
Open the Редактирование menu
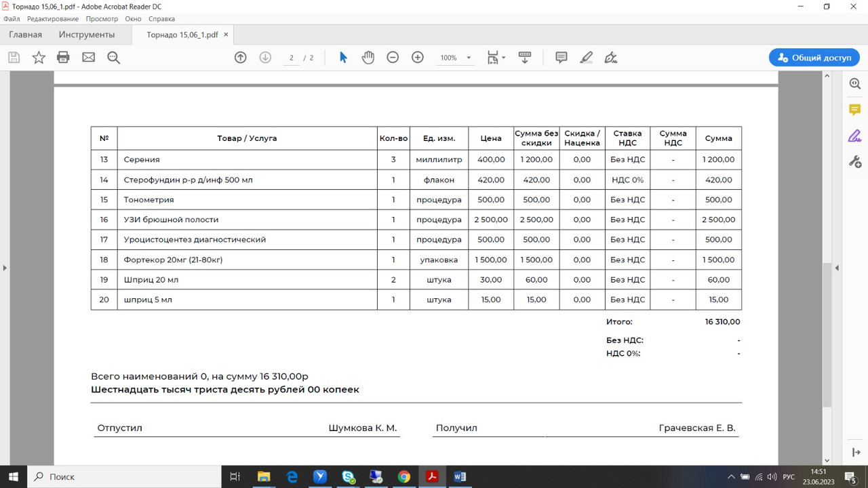53,19
